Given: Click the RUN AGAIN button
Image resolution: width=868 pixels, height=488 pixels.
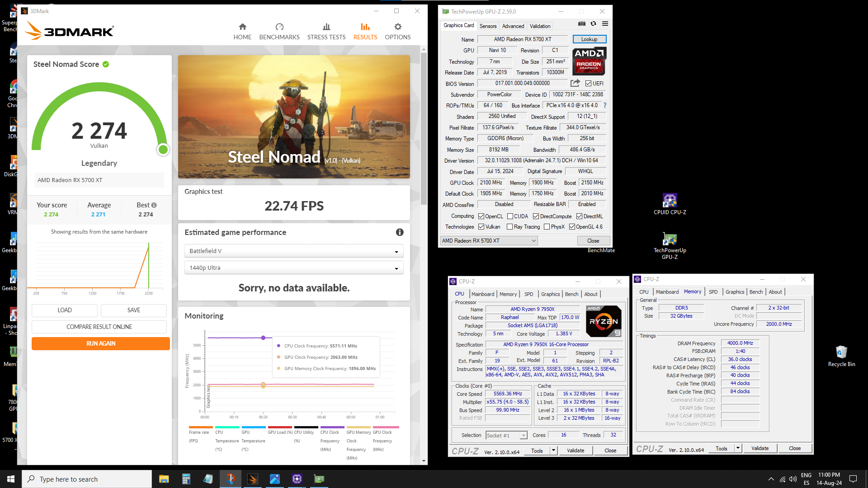Looking at the screenshot, I should [101, 344].
